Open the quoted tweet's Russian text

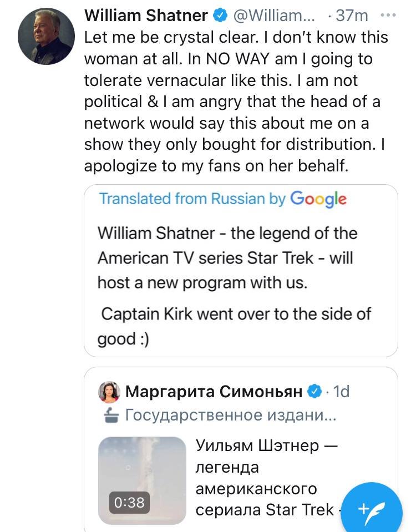(266, 477)
